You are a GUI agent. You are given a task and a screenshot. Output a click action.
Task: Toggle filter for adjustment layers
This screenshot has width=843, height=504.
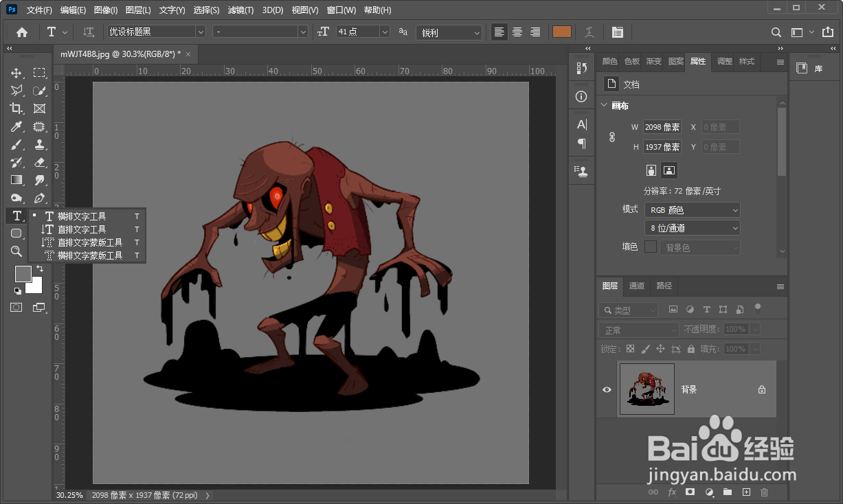[690, 310]
